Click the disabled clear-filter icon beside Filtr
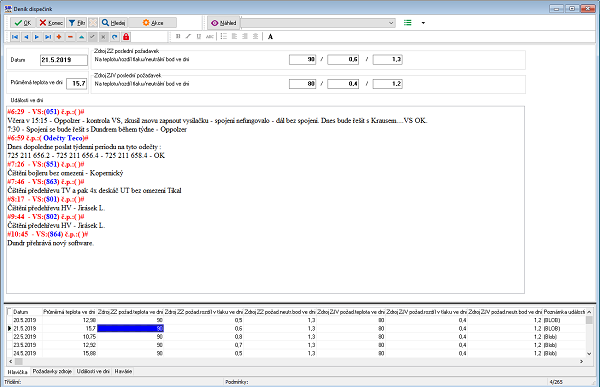600x387 pixels. 93,23
